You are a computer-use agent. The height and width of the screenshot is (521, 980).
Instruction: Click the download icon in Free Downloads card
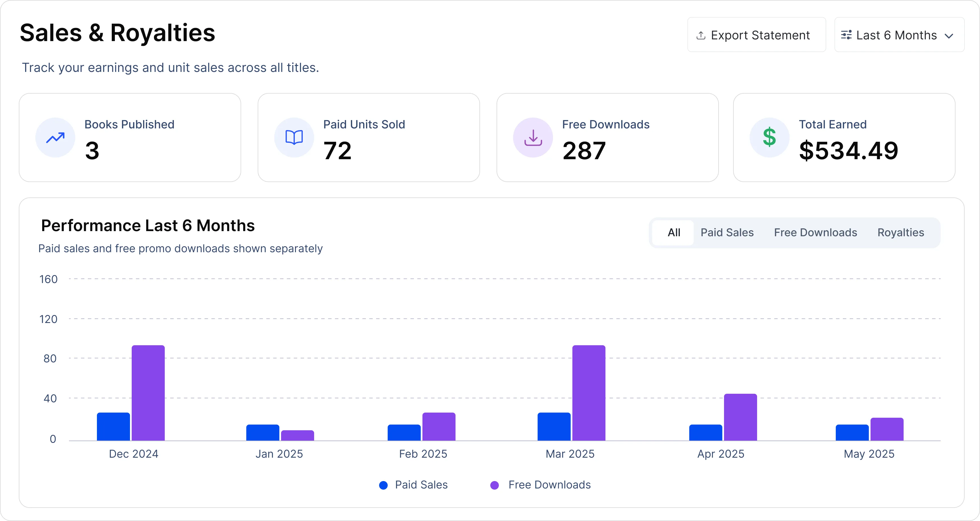(533, 138)
